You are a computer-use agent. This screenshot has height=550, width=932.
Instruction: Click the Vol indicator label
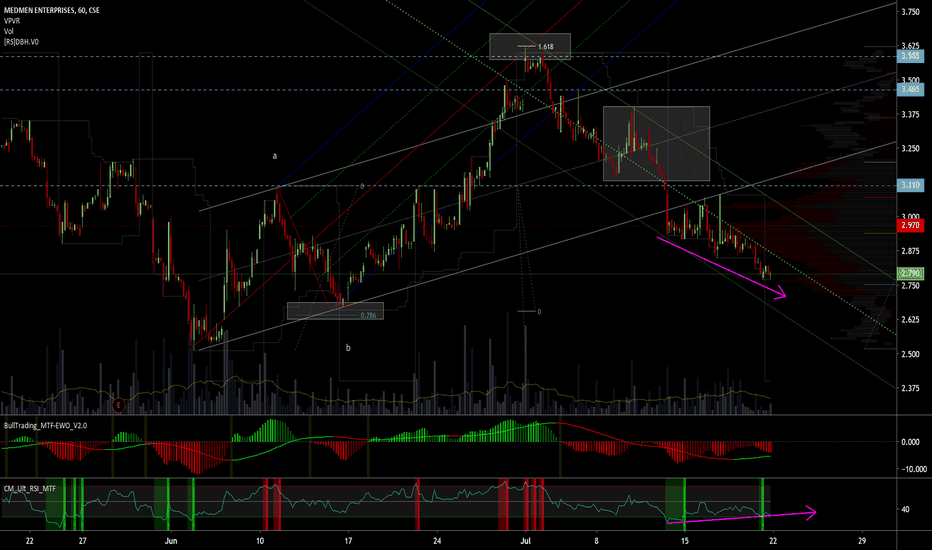pos(8,32)
